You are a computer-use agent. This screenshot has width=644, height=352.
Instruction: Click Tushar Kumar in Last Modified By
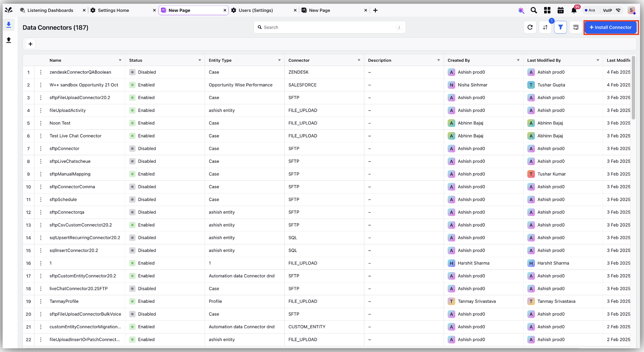point(551,174)
